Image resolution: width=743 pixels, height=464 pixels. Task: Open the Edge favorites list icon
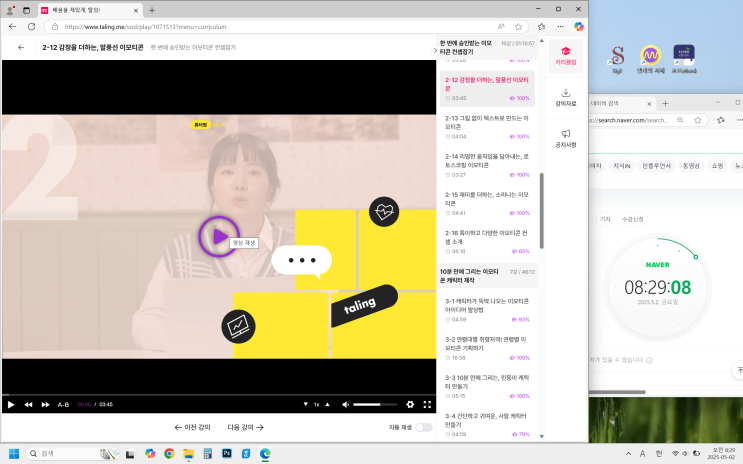[x=542, y=27]
